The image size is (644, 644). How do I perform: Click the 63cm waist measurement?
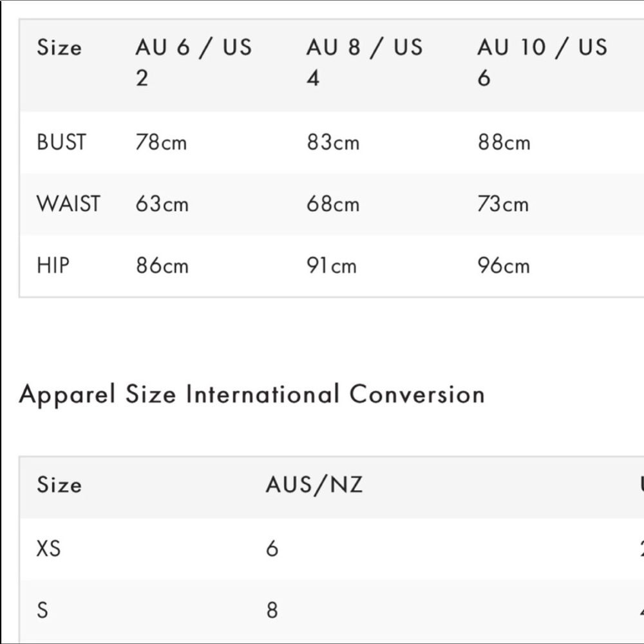(162, 204)
